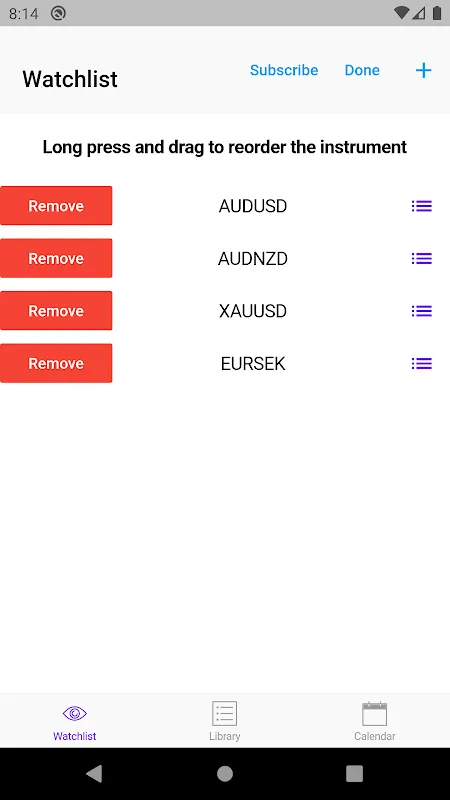Tap the plus icon to add instrument

coord(423,70)
